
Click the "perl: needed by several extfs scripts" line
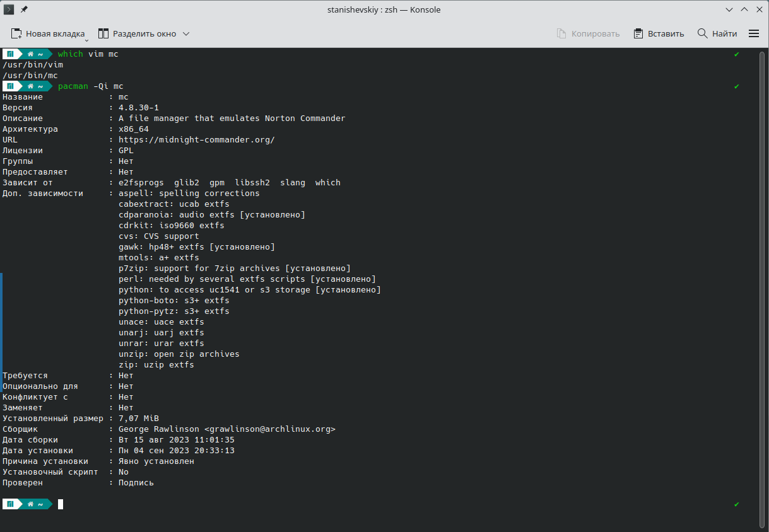247,279
